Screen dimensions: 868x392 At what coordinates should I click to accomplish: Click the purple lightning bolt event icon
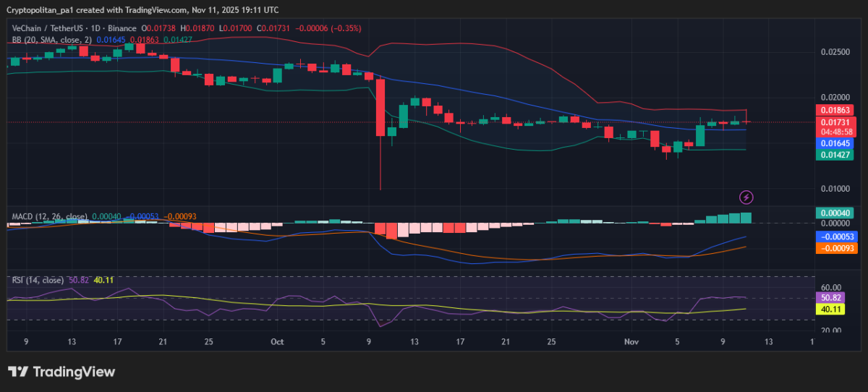coord(746,197)
